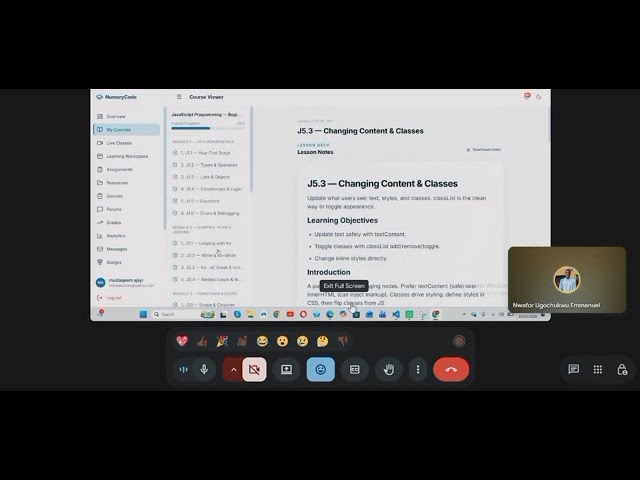Toggle dark mode moon icon
This screenshot has height=480, width=640.
tap(539, 97)
